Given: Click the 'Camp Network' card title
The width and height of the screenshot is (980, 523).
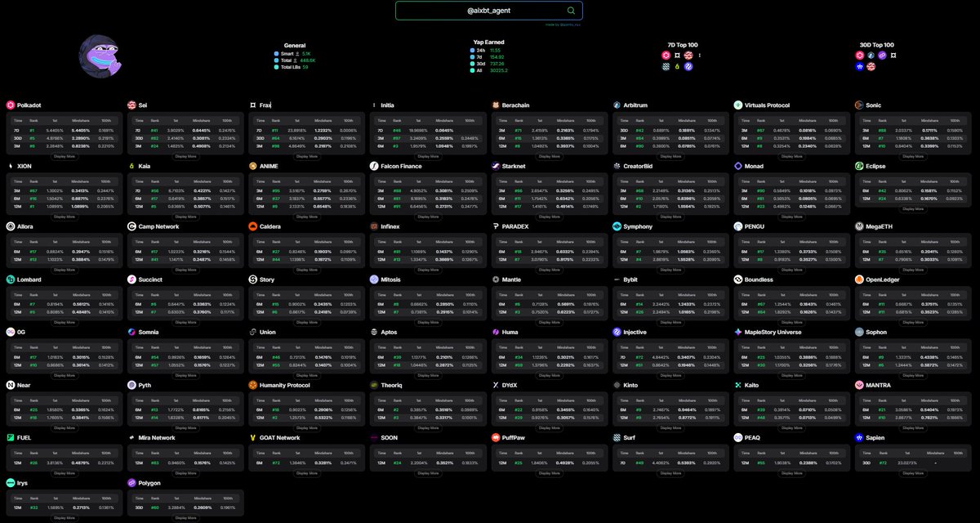Looking at the screenshot, I should coord(158,226).
